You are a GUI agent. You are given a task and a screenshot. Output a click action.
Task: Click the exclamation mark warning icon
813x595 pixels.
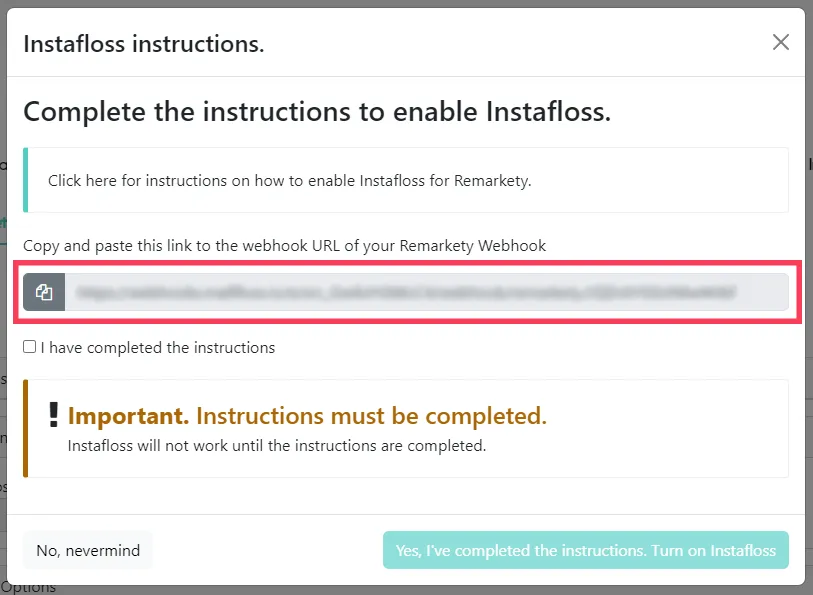pyautogui.click(x=53, y=415)
